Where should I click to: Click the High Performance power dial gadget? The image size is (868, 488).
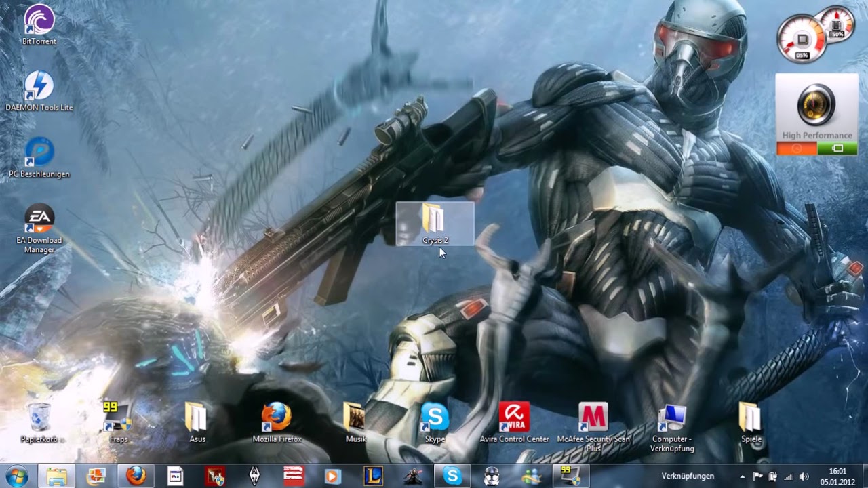click(816, 104)
